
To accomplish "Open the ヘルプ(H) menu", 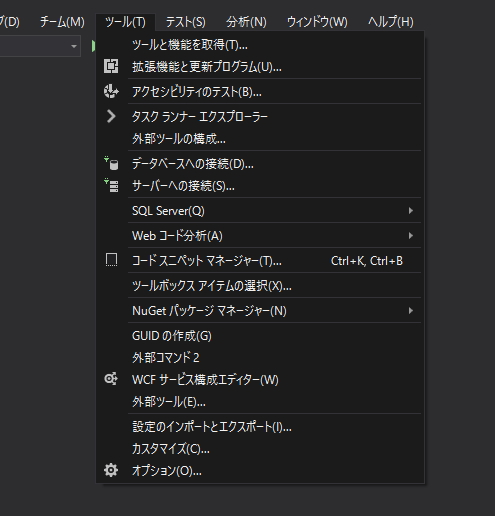I will (x=391, y=22).
